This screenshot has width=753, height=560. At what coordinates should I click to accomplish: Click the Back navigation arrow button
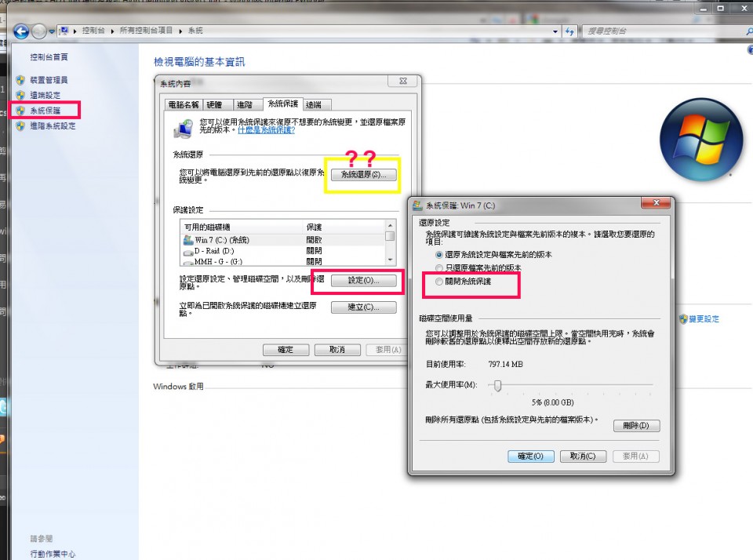click(20, 31)
